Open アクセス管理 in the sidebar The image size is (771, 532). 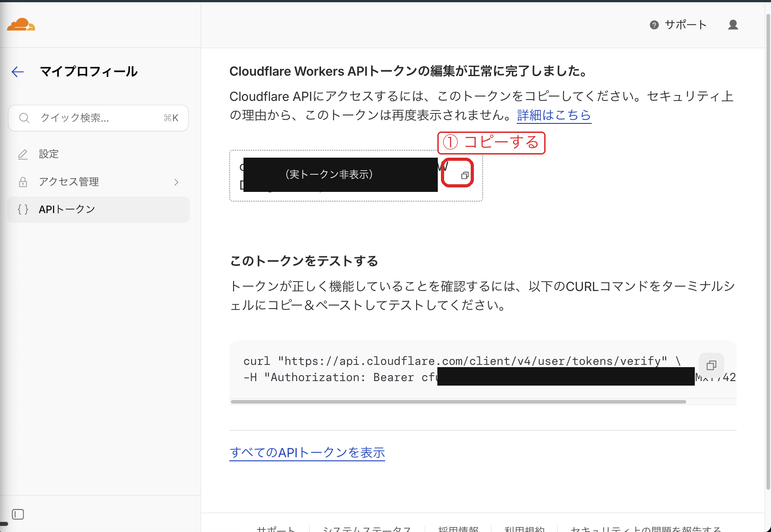click(x=98, y=182)
